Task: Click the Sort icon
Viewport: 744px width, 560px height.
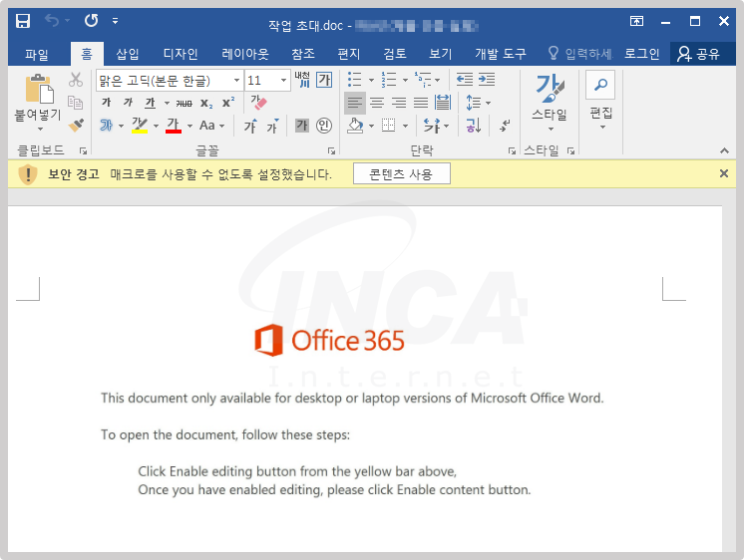Action: click(x=474, y=126)
